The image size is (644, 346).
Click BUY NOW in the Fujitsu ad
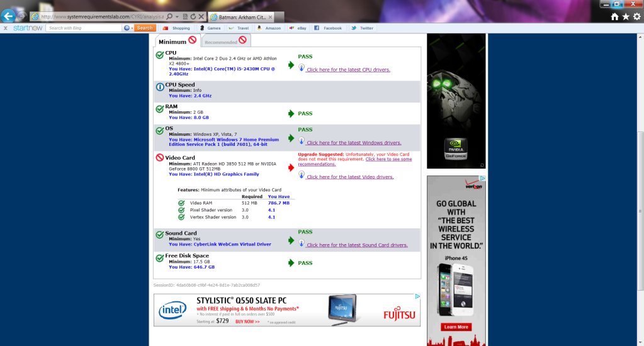[247, 321]
